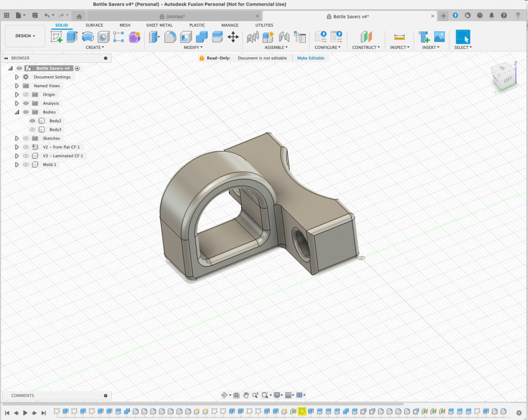Select the Extrude tool in toolbar
This screenshot has width=528, height=420.
pos(72,37)
